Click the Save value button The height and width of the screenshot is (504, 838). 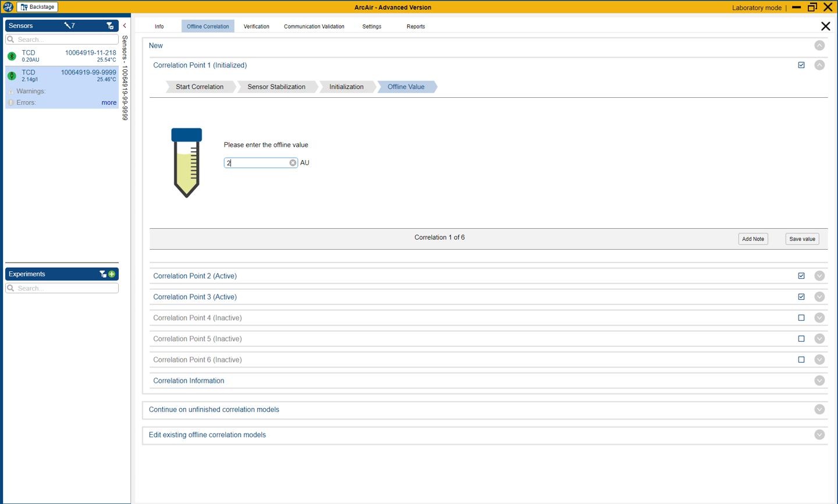(802, 239)
